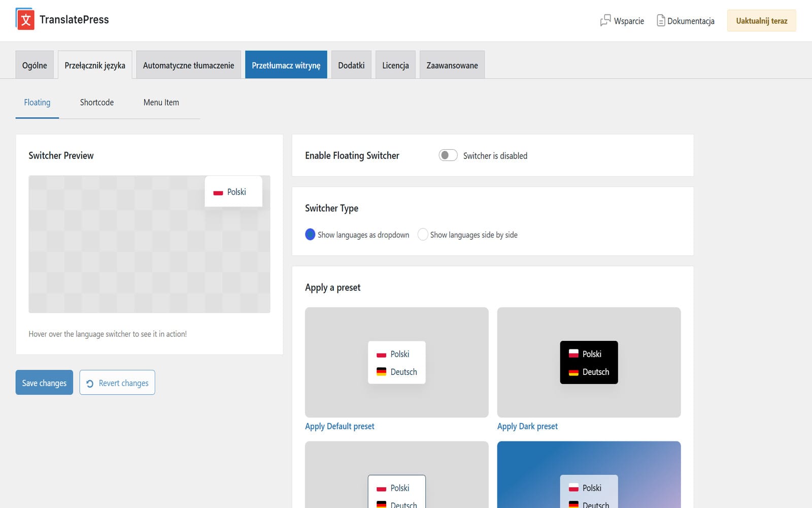Image resolution: width=812 pixels, height=508 pixels.
Task: Click the TranslatePress logo icon
Action: pyautogui.click(x=25, y=19)
